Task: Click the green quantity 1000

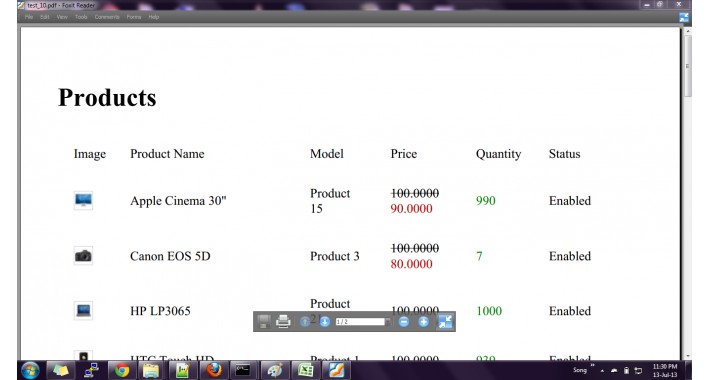Action: [489, 311]
